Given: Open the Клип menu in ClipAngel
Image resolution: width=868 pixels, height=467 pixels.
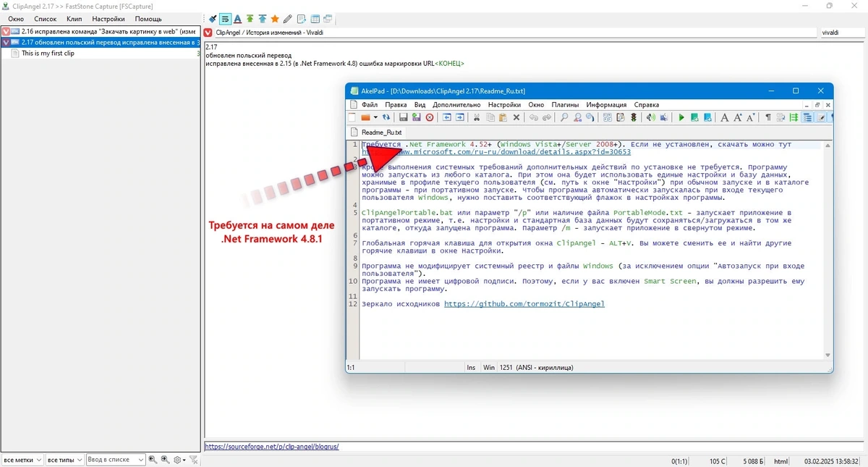Looking at the screenshot, I should pyautogui.click(x=74, y=19).
